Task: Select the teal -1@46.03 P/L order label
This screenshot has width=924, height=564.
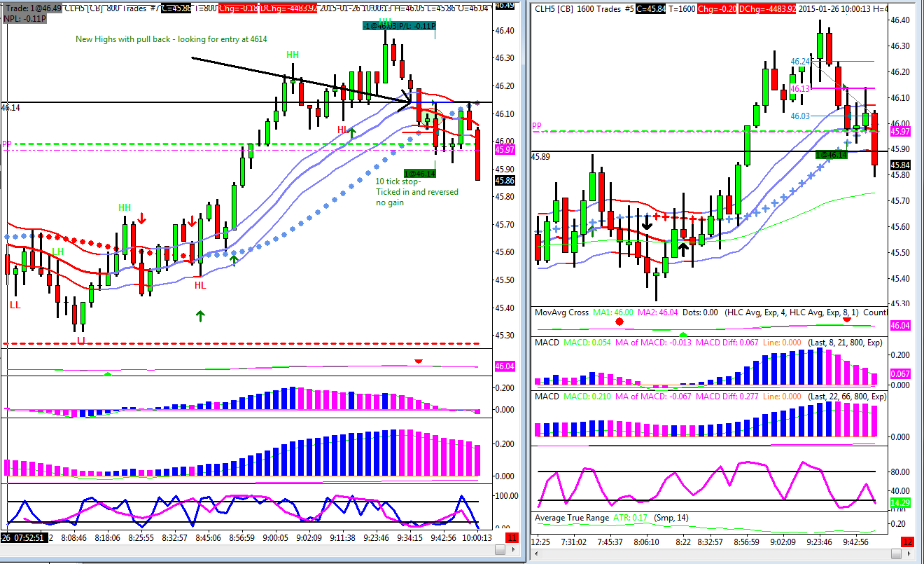Action: click(x=399, y=27)
